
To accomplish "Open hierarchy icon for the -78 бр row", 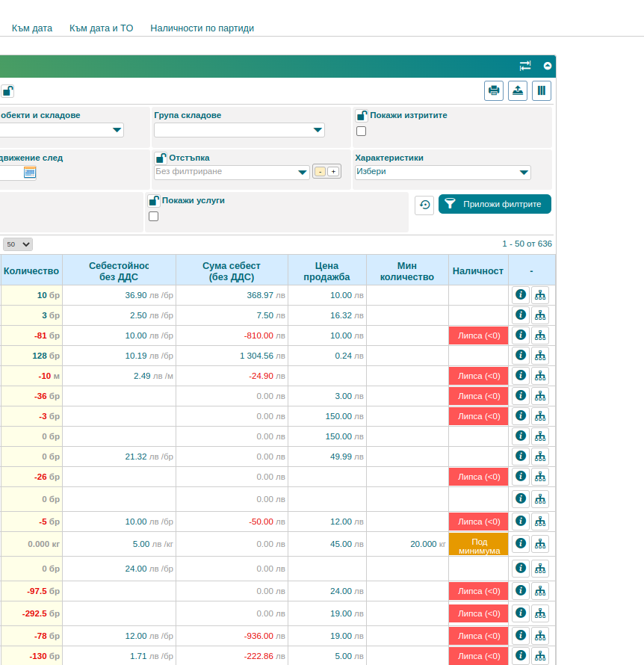I will click(540, 636).
